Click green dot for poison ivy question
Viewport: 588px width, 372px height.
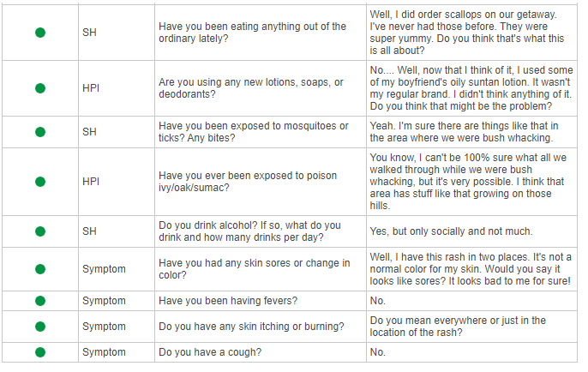coord(40,182)
